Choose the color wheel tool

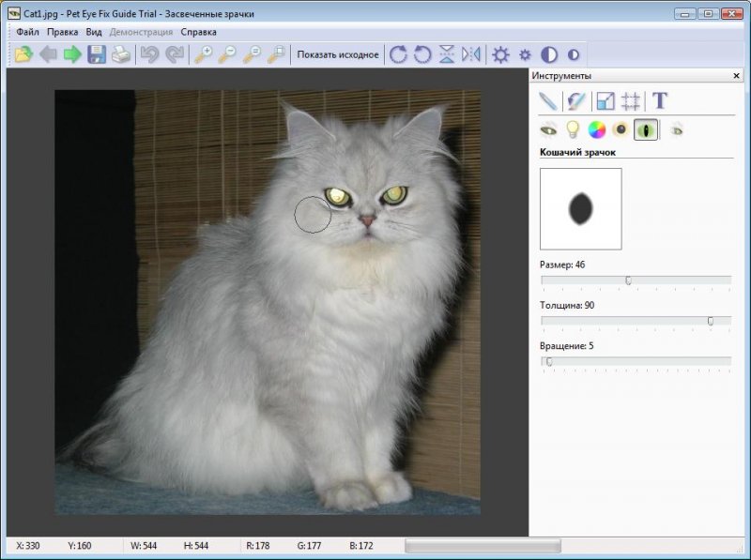596,129
